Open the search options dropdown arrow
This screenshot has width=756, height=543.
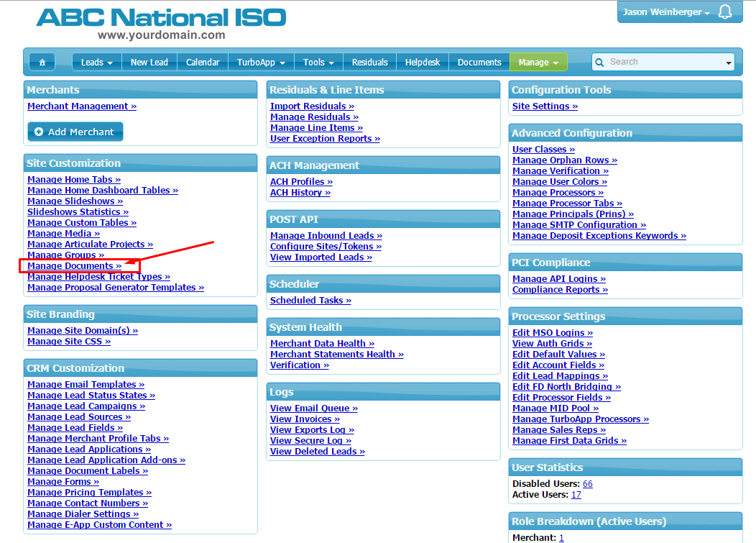pos(728,63)
